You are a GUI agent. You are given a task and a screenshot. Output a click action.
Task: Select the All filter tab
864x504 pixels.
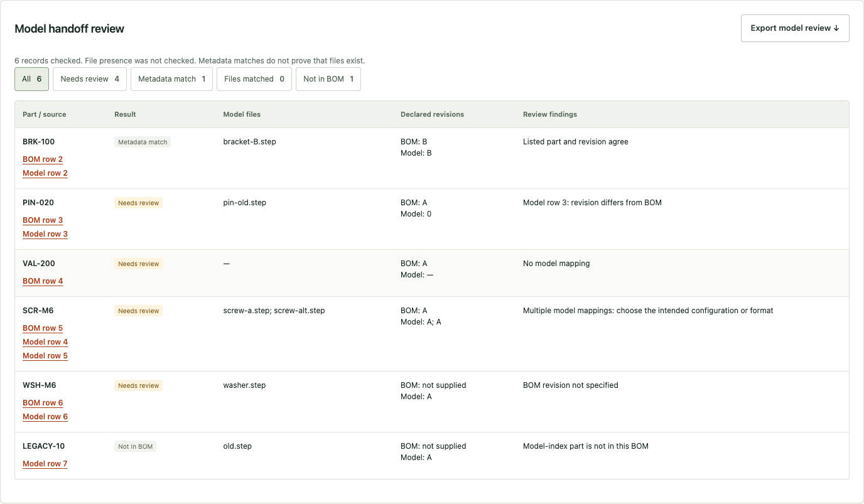coord(31,79)
